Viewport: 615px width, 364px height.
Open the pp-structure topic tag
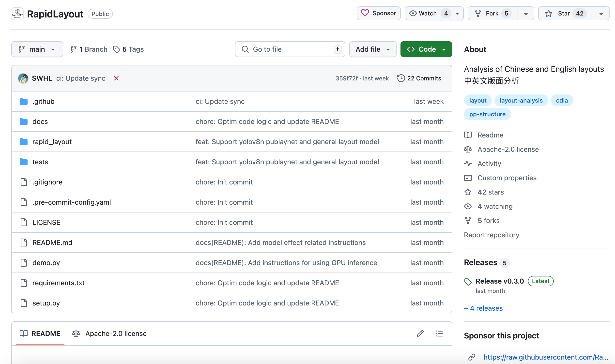pos(487,114)
